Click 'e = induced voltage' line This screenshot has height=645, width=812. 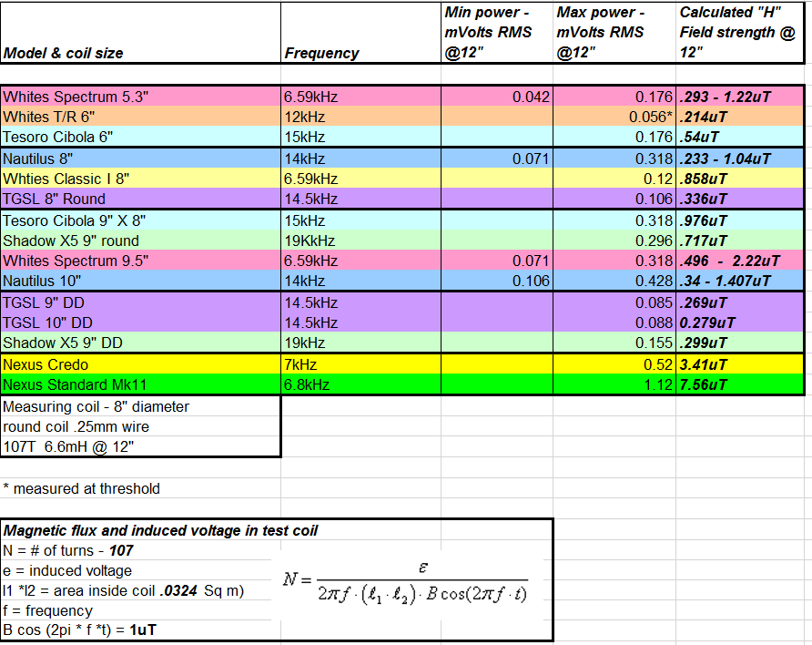point(67,570)
